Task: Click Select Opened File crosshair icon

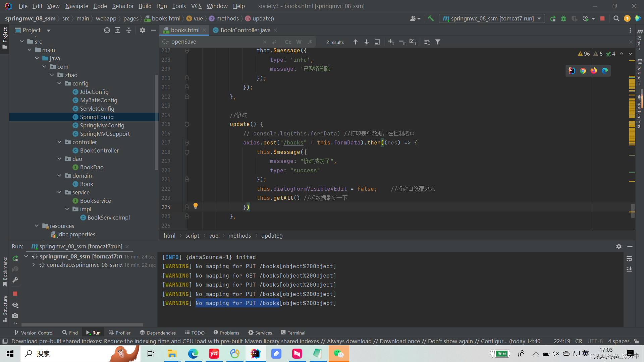Action: 107,30
